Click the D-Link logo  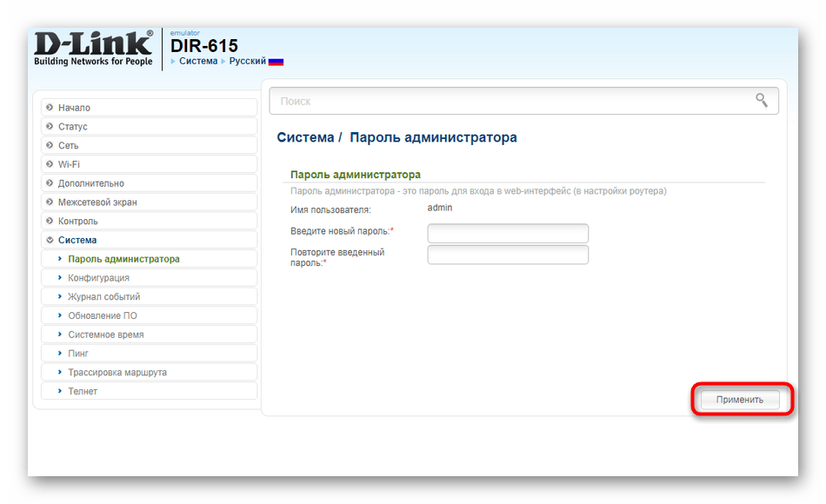coord(93,49)
